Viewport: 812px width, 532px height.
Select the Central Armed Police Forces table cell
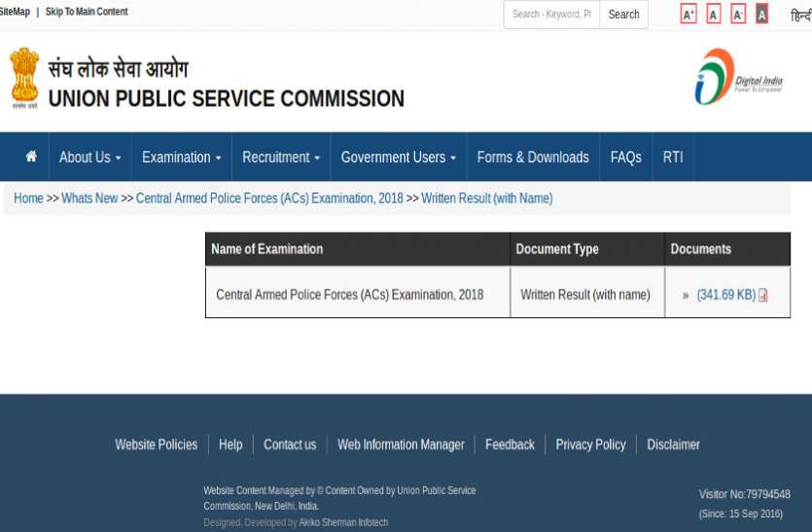coord(358,292)
